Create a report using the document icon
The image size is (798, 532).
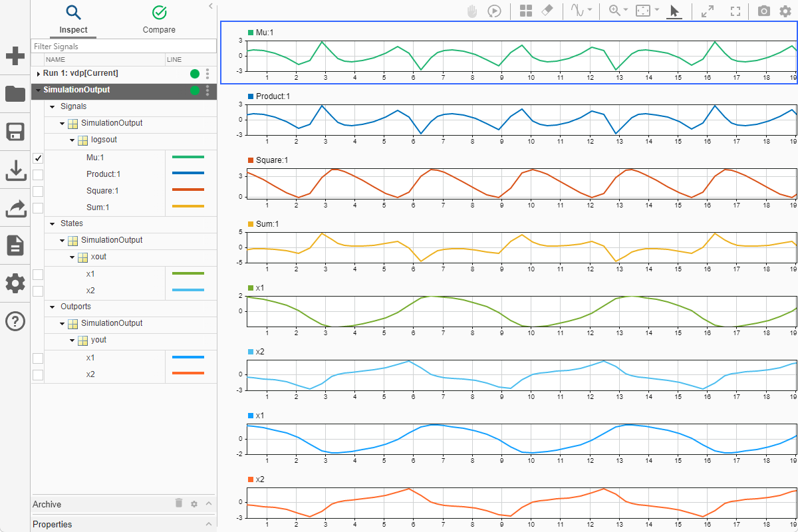pyautogui.click(x=15, y=245)
